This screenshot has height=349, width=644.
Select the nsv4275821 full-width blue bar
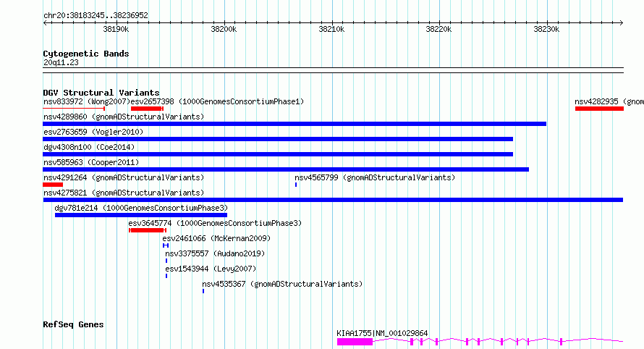click(x=333, y=200)
